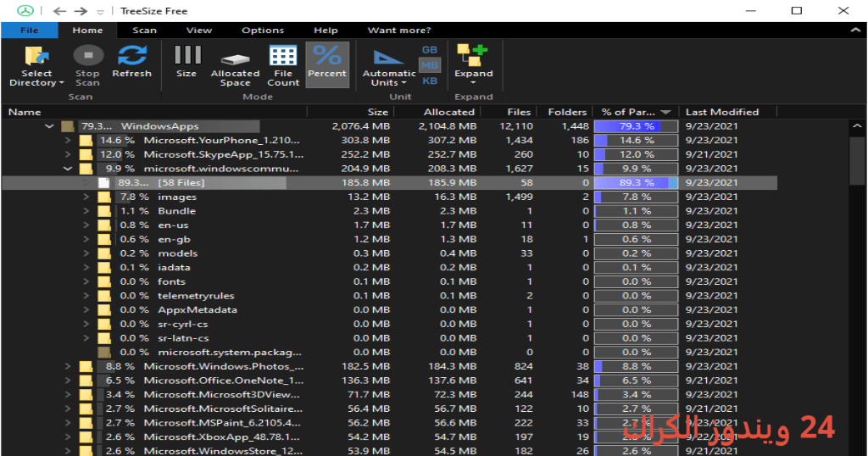Viewport: 868px width, 456px height.
Task: Expand the en-us folder
Action: click(86, 225)
